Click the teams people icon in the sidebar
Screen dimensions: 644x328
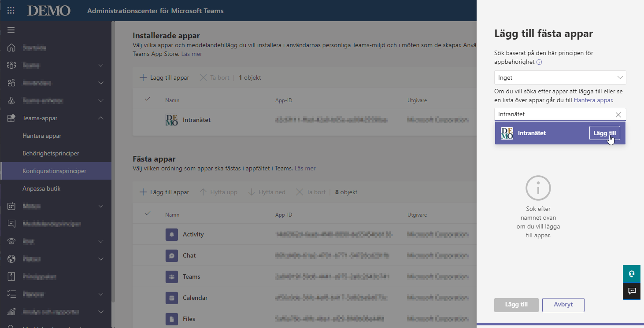coord(12,65)
